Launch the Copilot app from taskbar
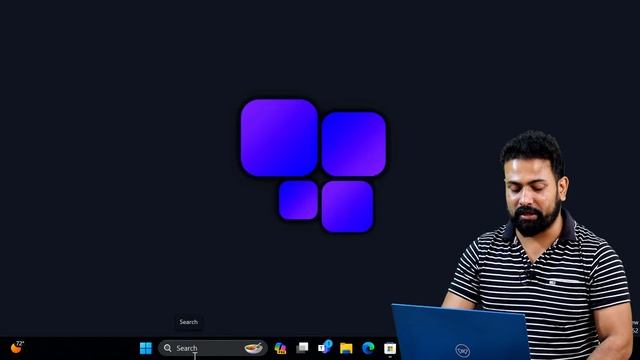 coord(280,348)
